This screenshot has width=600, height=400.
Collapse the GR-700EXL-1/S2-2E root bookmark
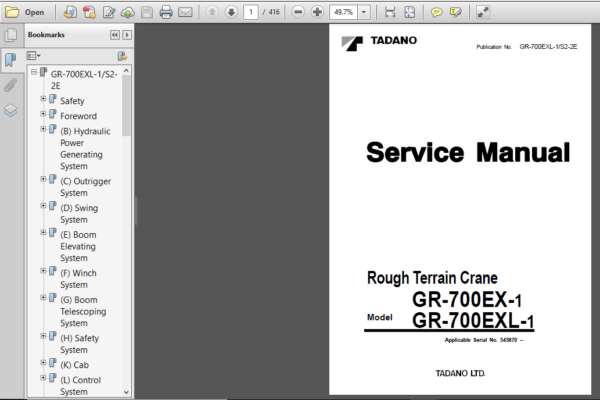point(34,72)
